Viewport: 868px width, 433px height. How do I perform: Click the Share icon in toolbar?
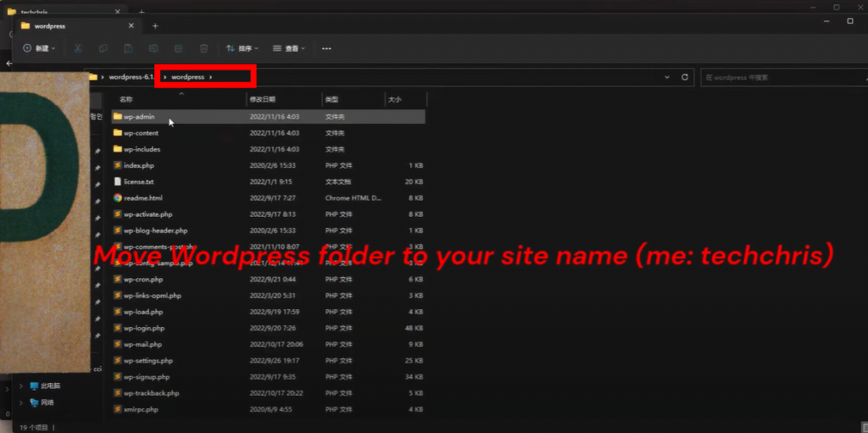click(178, 48)
